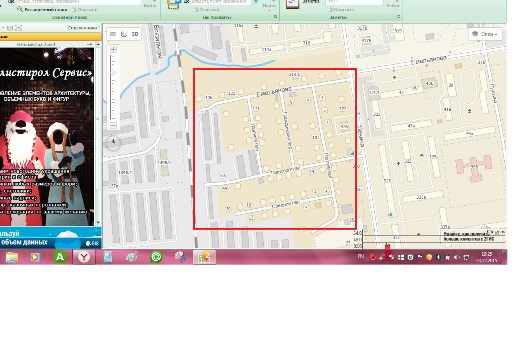Click the Santa Claus advertisement banner
Screen dimensions: 530x362
click(x=47, y=137)
